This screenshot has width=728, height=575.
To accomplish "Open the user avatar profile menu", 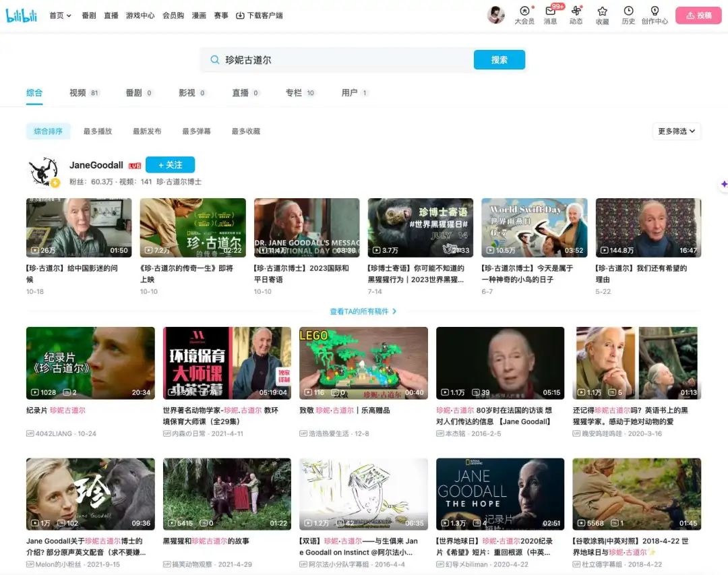I will click(x=496, y=15).
